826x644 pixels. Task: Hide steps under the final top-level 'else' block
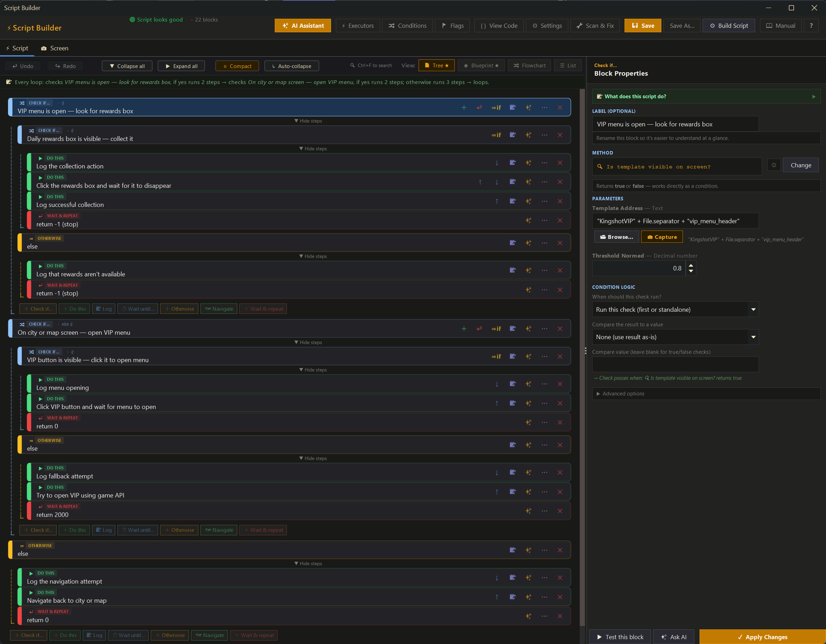(308, 563)
